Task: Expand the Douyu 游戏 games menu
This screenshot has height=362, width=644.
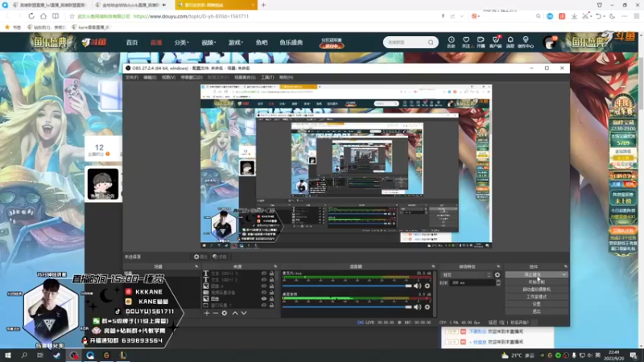Action: [236, 43]
